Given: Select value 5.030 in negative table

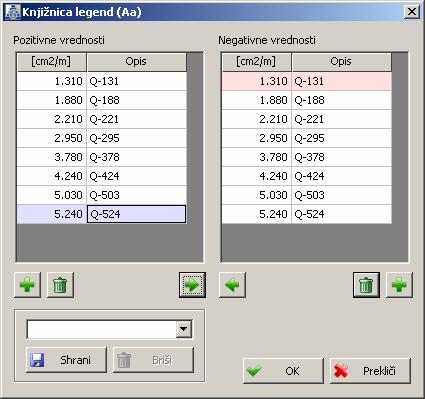Looking at the screenshot, I should click(x=257, y=195).
